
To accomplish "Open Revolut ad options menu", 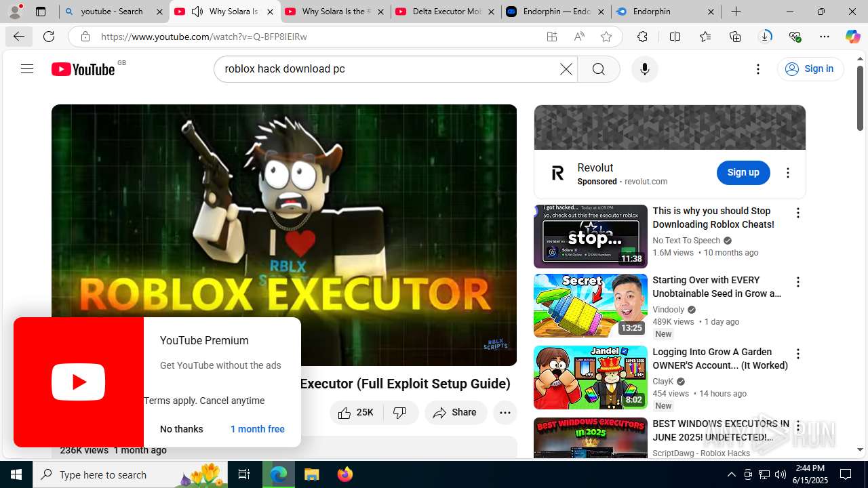I will (x=787, y=173).
